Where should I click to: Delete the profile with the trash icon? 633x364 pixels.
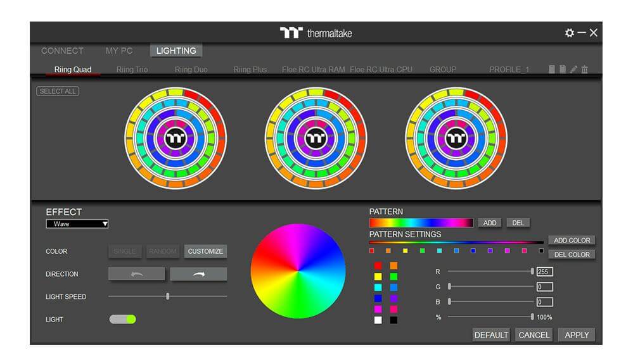[585, 70]
